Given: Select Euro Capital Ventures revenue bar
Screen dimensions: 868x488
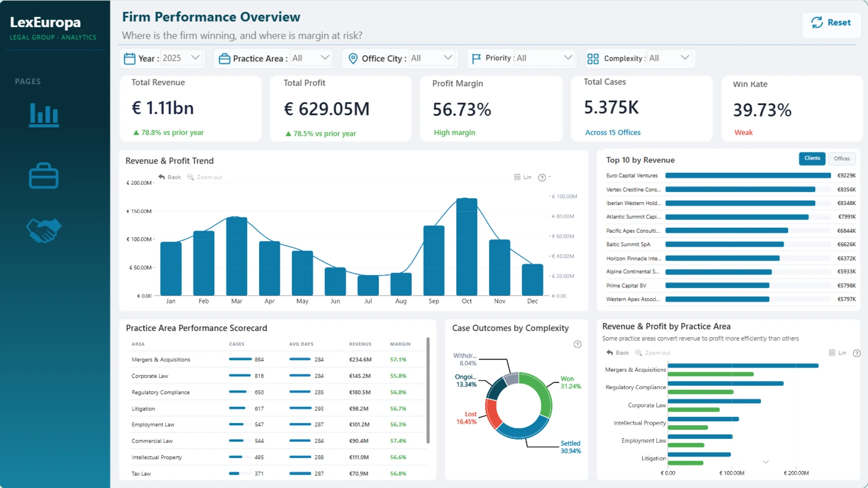Looking at the screenshot, I should tap(748, 176).
